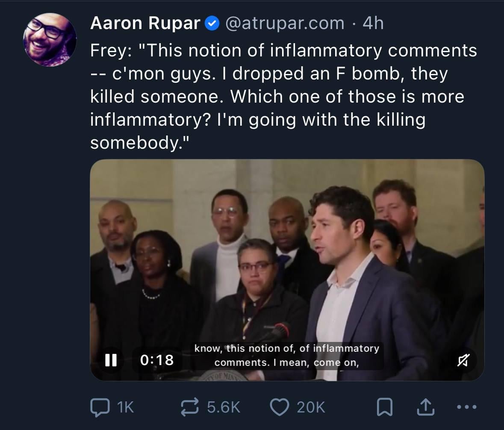Click the reply speech bubble icon

click(x=99, y=407)
